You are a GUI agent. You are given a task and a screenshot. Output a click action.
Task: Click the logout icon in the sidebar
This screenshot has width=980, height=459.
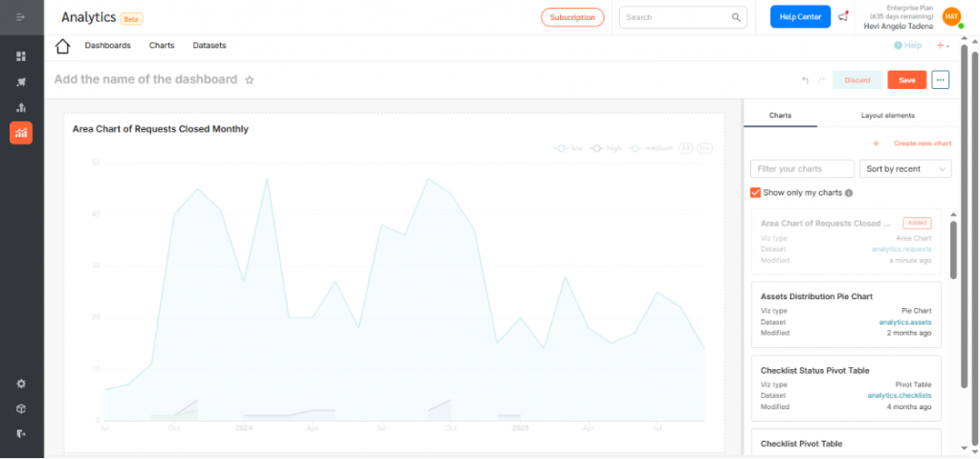[x=21, y=433]
